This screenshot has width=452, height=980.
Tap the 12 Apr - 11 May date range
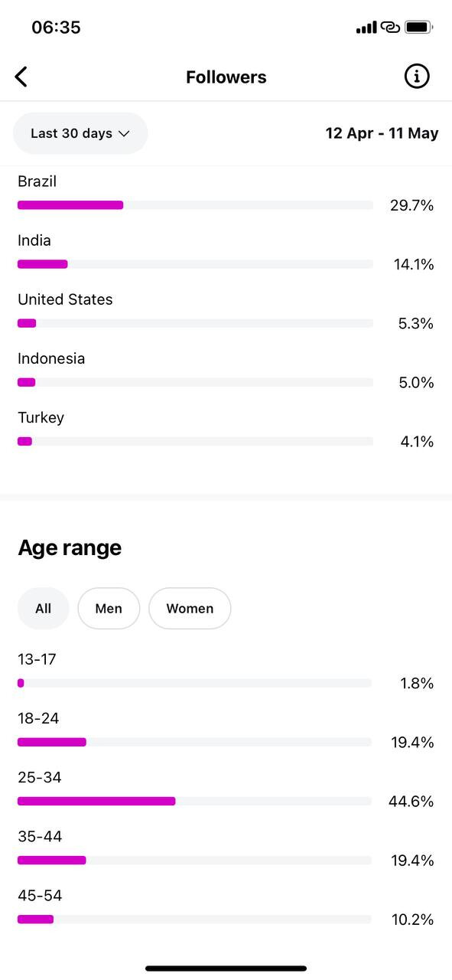[382, 133]
